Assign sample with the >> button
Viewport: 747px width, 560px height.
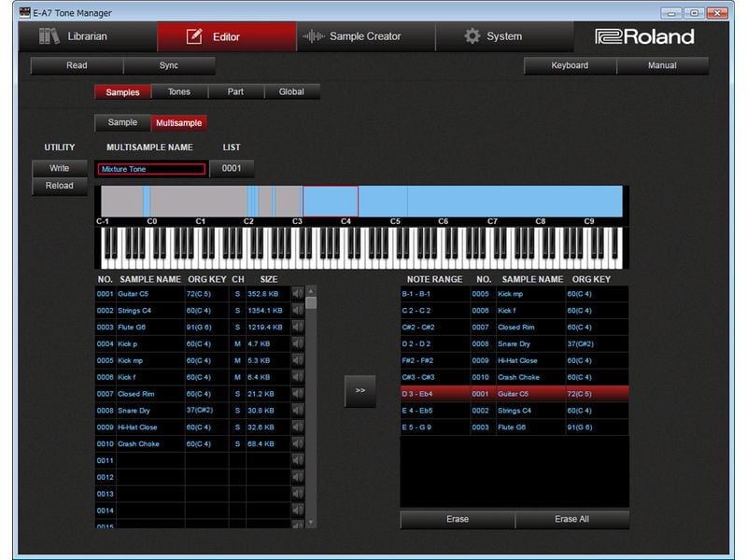click(x=360, y=391)
